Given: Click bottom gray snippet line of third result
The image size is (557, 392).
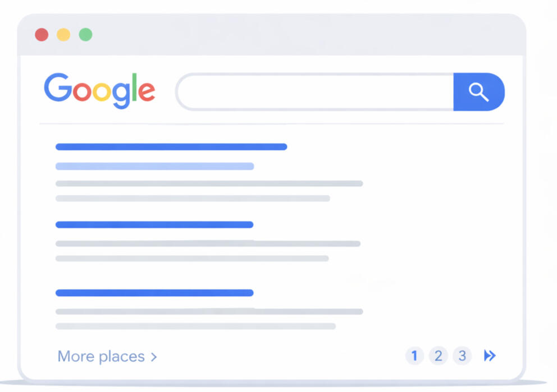Looking at the screenshot, I should [x=195, y=326].
